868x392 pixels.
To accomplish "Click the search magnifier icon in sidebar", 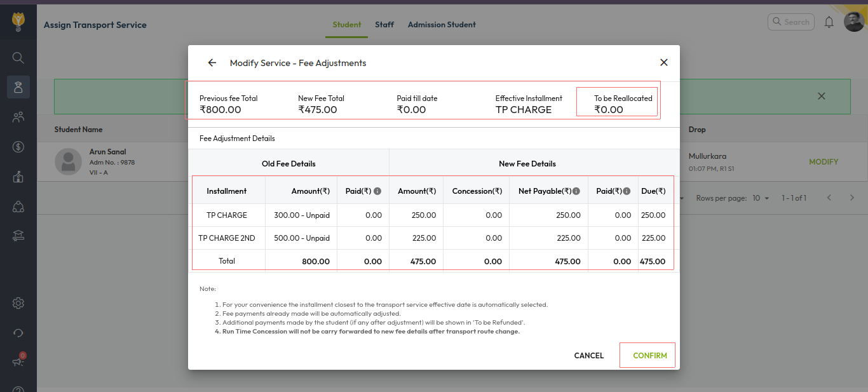I will [x=18, y=58].
